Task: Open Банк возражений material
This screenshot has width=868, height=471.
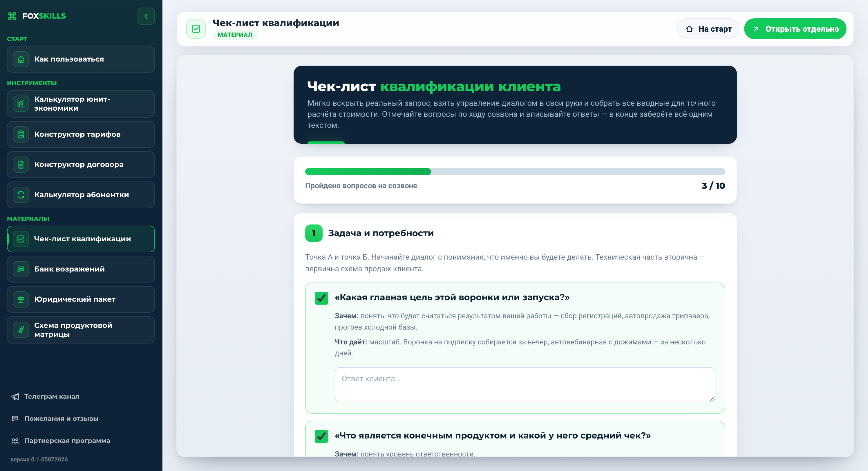Action: coord(81,269)
